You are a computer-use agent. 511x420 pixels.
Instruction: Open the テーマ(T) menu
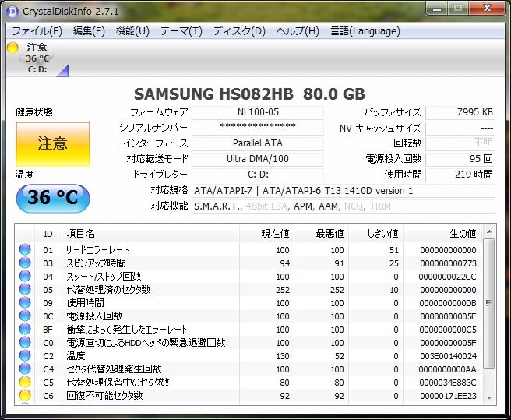pos(181,31)
